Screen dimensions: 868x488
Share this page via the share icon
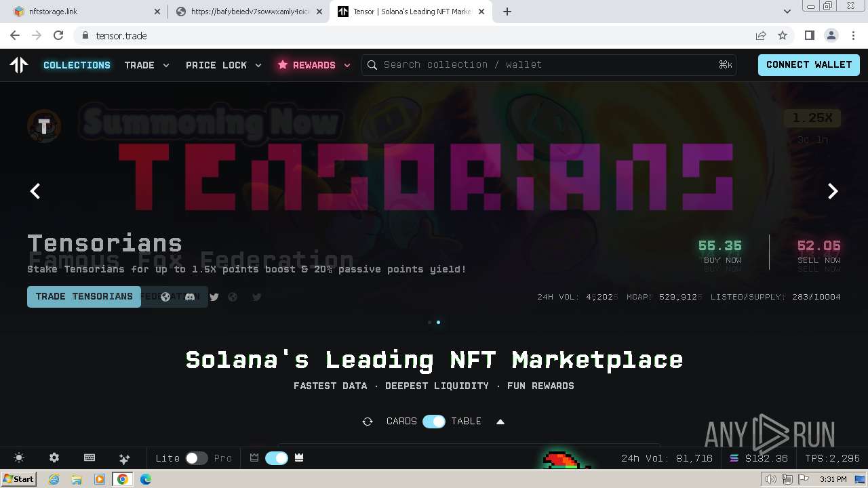pos(761,35)
